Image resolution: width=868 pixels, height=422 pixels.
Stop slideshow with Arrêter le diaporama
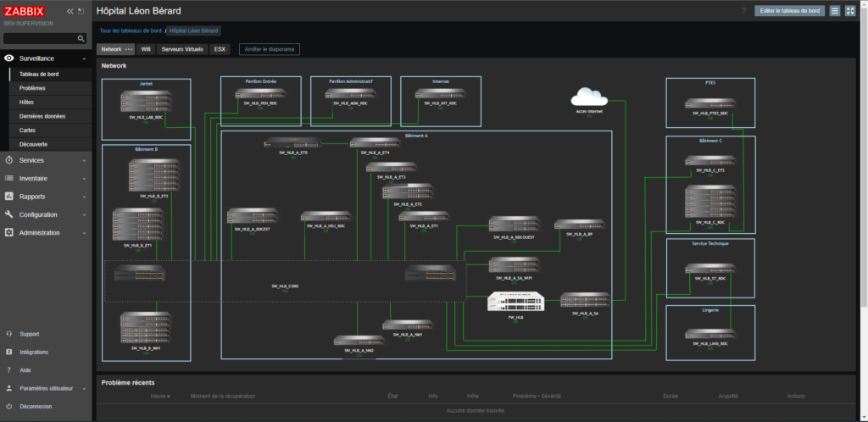coord(269,50)
